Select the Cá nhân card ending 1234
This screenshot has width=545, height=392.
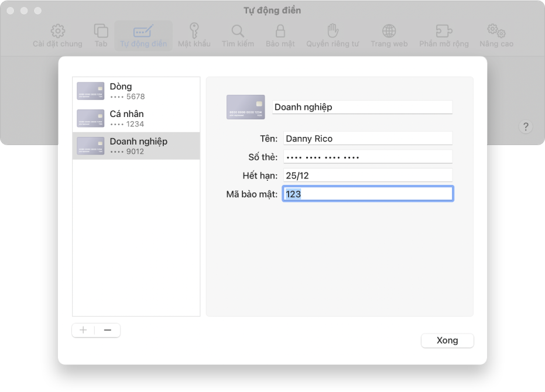point(136,119)
